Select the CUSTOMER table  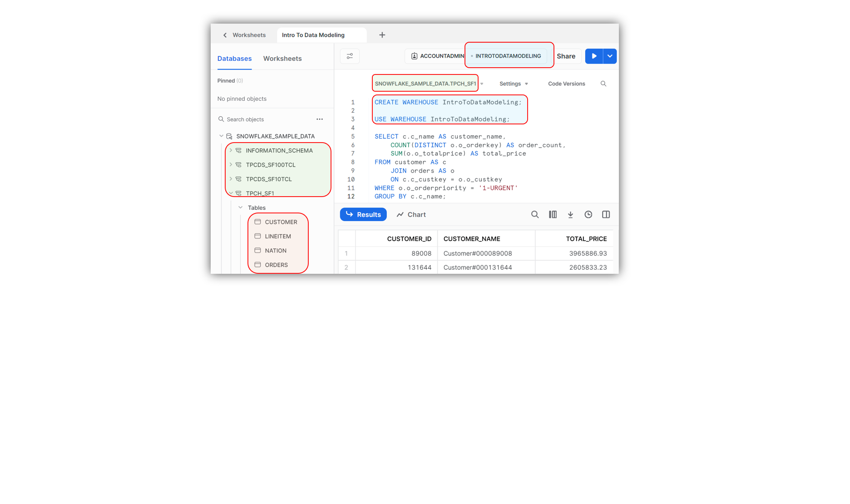pyautogui.click(x=281, y=222)
